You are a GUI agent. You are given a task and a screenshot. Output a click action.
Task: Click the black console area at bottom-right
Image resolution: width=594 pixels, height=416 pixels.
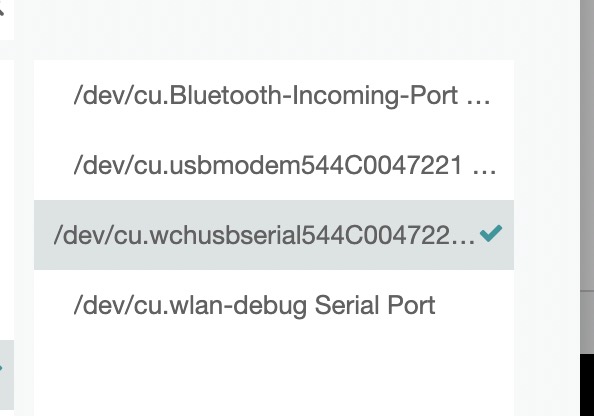(587, 385)
